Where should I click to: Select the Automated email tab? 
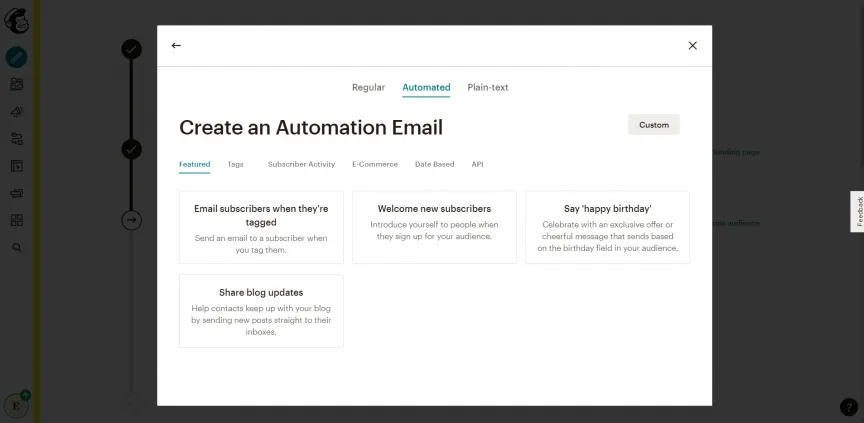click(426, 87)
